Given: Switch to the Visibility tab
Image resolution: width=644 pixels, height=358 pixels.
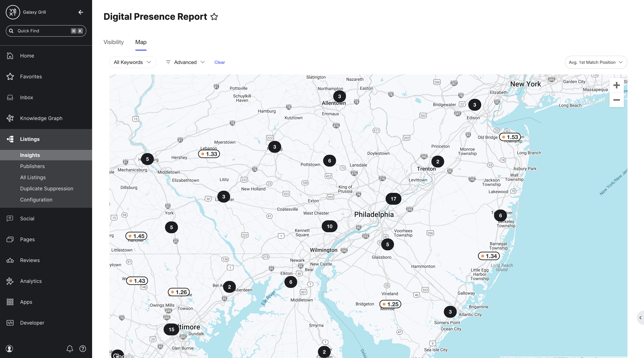Looking at the screenshot, I should (114, 42).
